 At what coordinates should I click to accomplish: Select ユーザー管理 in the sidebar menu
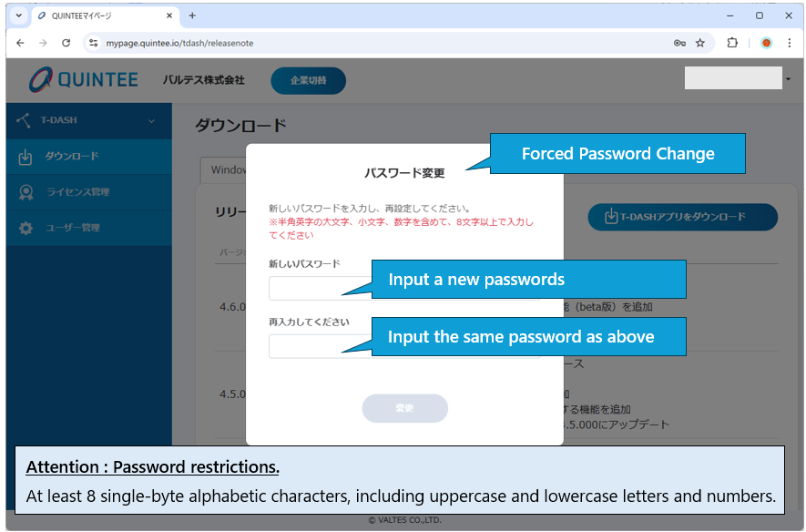point(73,228)
